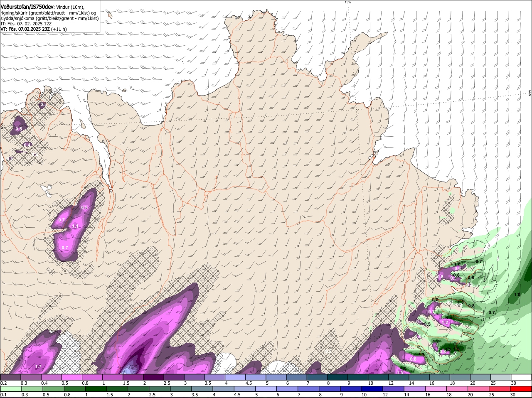Screen dimensions: 532x398
Task: Click the '20' label under the upper legend row
Action: pos(473,383)
